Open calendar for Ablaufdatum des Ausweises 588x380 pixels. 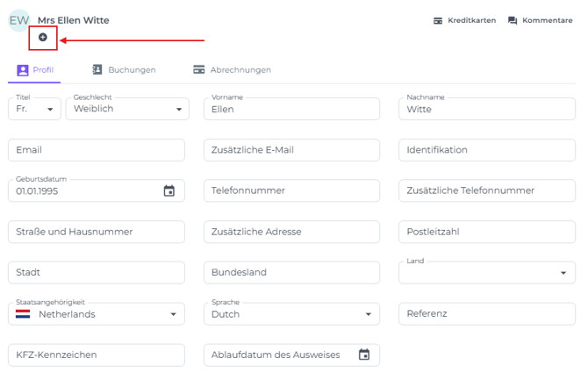pyautogui.click(x=364, y=355)
